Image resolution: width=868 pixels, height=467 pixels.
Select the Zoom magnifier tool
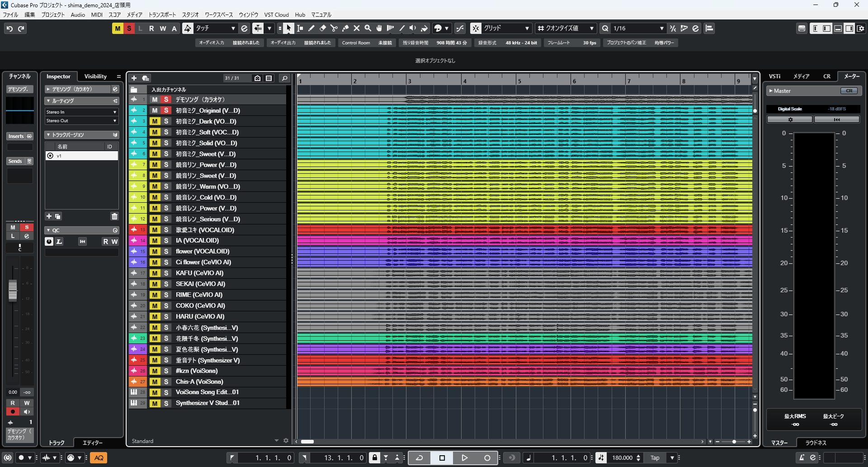point(368,28)
